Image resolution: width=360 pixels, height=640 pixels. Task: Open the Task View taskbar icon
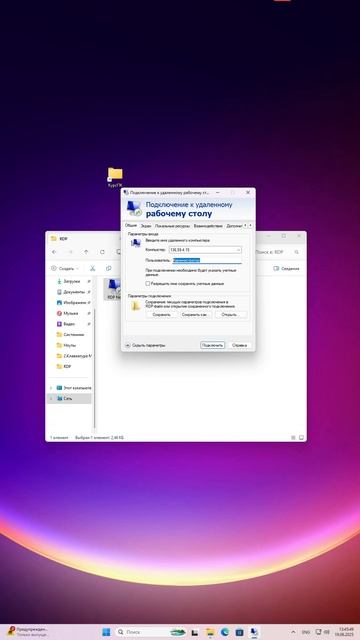196,632
